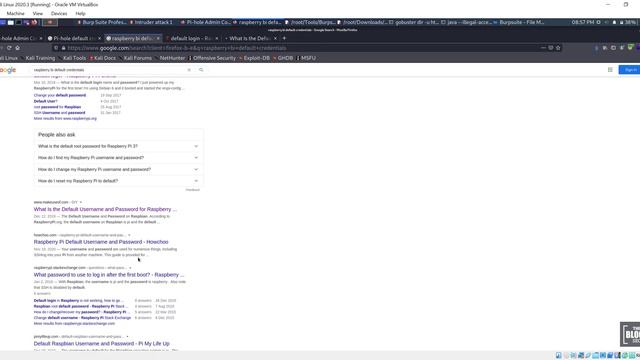Switch to gobuster dir terminal in taskbar
640x360 pixels.
(x=413, y=22)
